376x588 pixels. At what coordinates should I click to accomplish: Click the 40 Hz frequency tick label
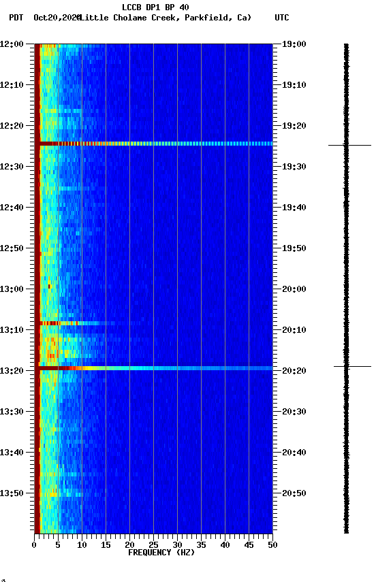225,545
